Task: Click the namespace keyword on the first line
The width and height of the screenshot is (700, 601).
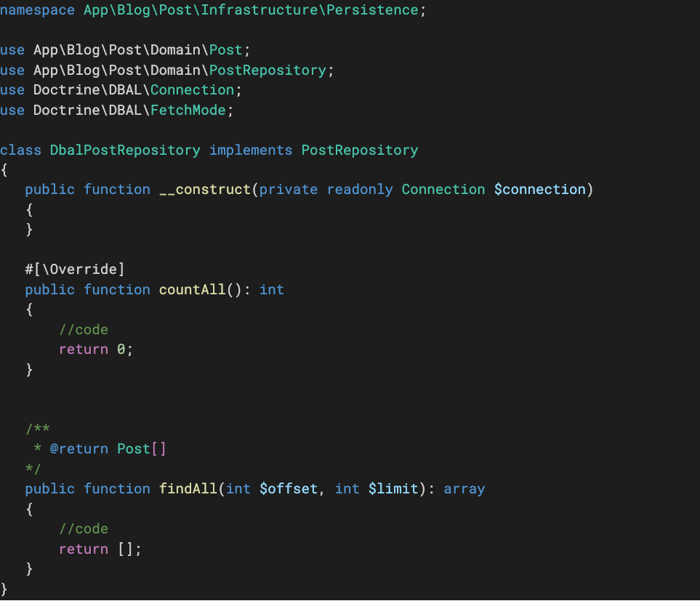Action: point(37,10)
